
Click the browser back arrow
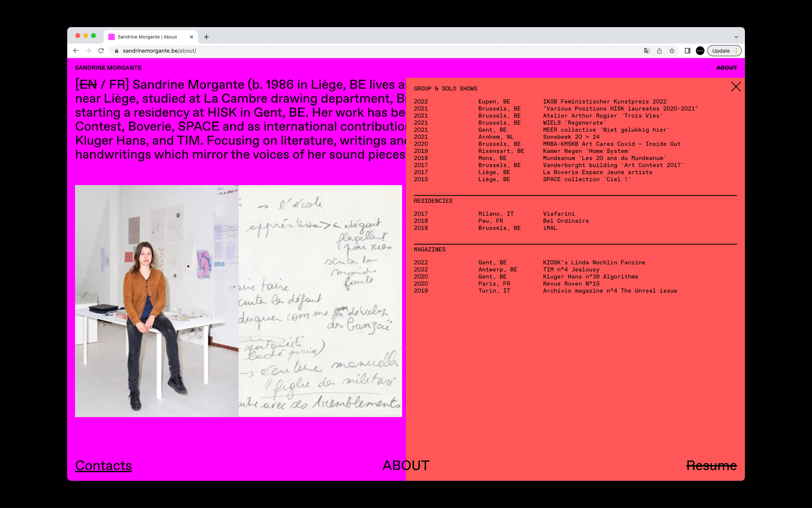pos(76,51)
